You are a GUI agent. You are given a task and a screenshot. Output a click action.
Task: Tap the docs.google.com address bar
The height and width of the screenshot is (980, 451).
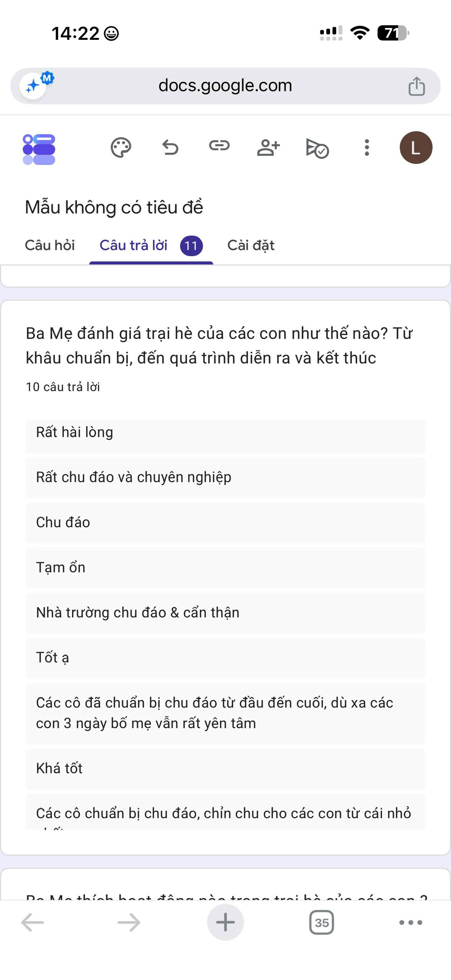pos(225,86)
